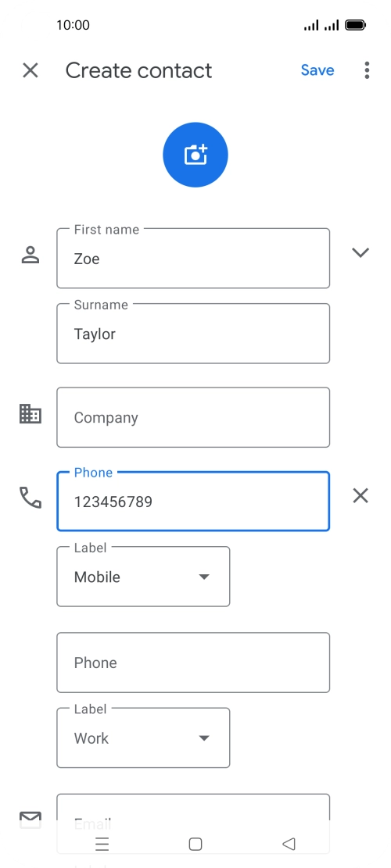Close the Create contact screen with X

30,70
